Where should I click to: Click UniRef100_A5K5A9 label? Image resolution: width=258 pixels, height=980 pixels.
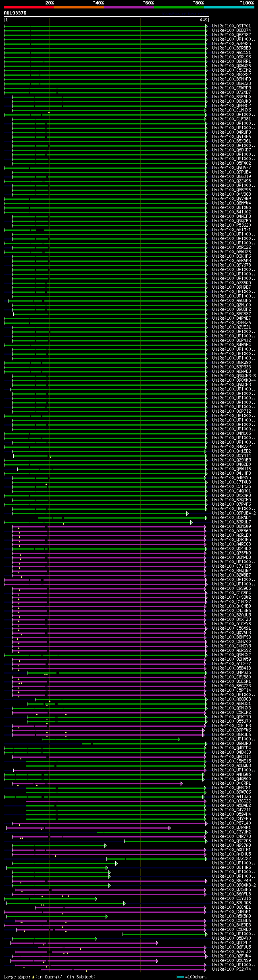[231, 916]
